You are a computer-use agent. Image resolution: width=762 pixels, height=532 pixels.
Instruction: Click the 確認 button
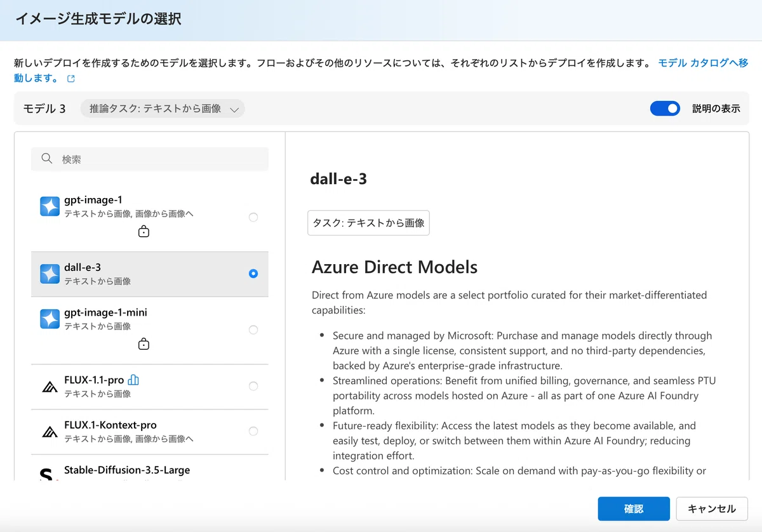634,509
